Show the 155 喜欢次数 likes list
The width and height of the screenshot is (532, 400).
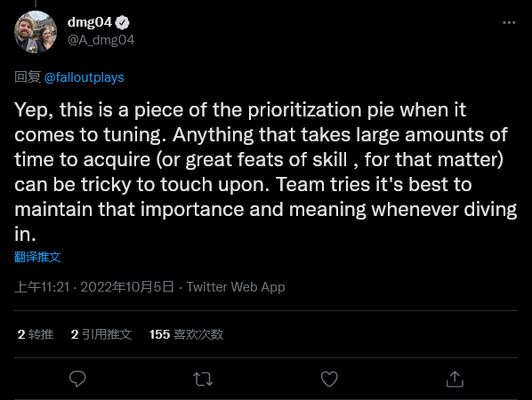[186, 334]
